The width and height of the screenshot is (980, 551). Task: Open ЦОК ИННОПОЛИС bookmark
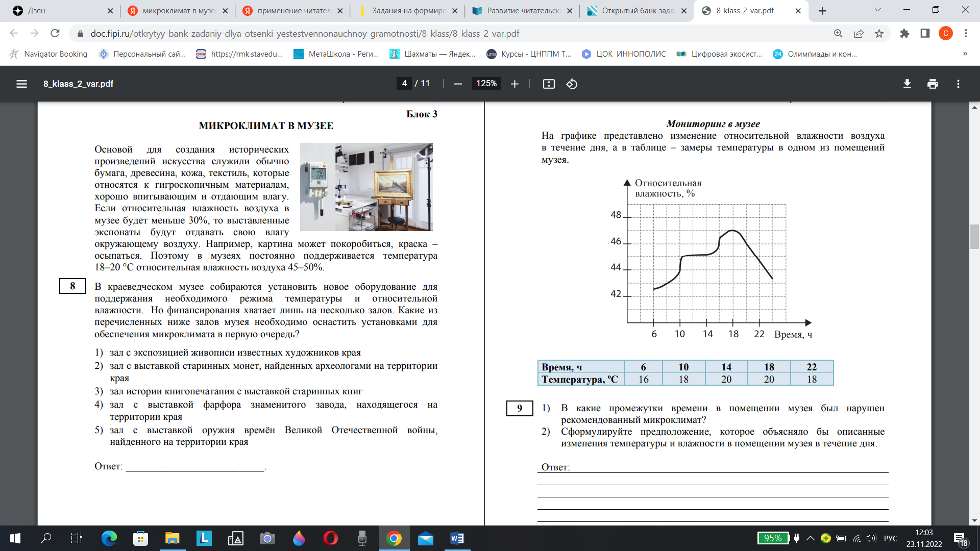[624, 54]
